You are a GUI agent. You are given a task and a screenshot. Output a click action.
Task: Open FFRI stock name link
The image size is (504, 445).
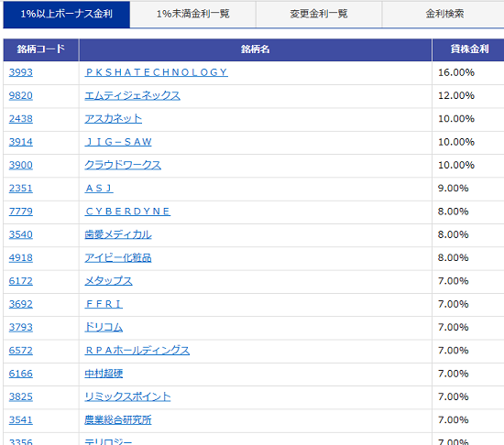coord(104,304)
